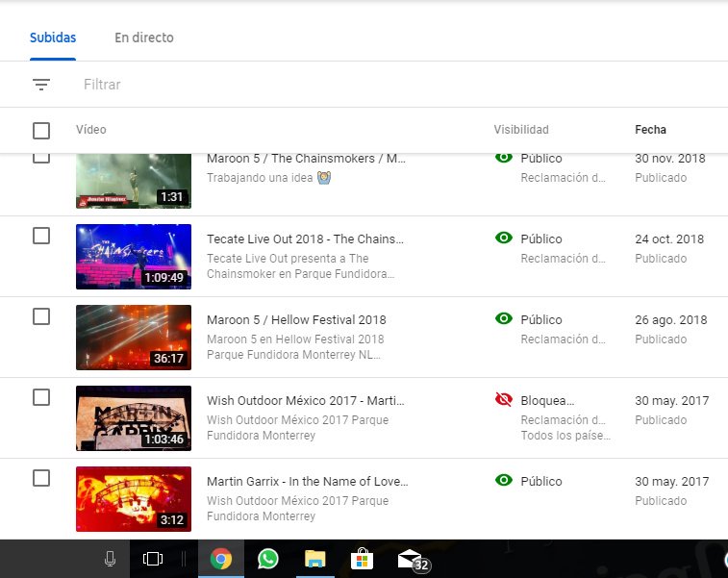Click 'Reclamación d...' under Wish Outdoor México row
The image size is (728, 578).
(x=563, y=420)
